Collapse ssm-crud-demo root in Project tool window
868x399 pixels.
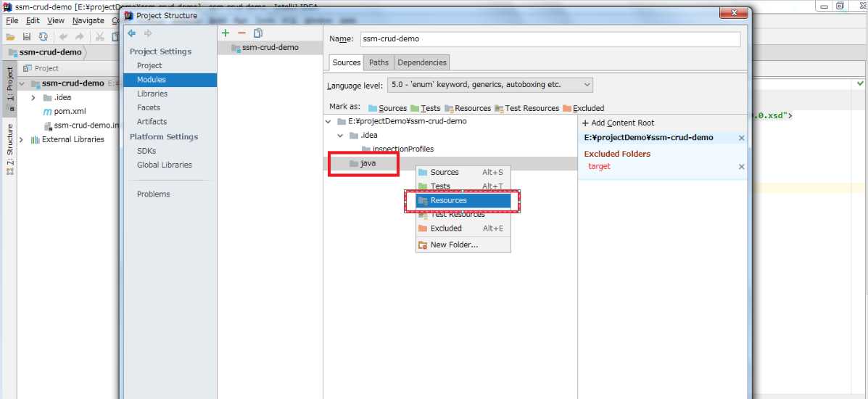coord(22,83)
